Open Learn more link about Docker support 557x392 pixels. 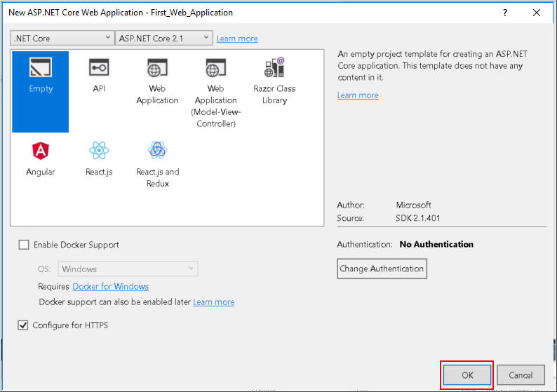[x=214, y=302]
